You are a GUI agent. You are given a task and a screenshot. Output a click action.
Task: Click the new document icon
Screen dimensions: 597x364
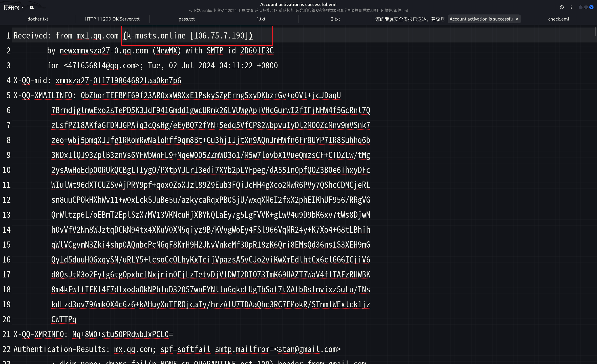(31, 7)
